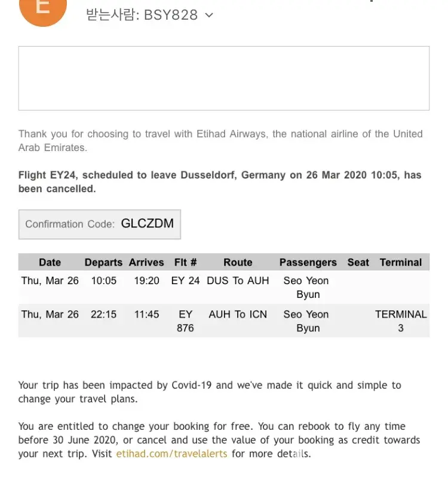This screenshot has height=483, width=448.
Task: Select the AUH To ICN route cell
Action: pyautogui.click(x=238, y=314)
